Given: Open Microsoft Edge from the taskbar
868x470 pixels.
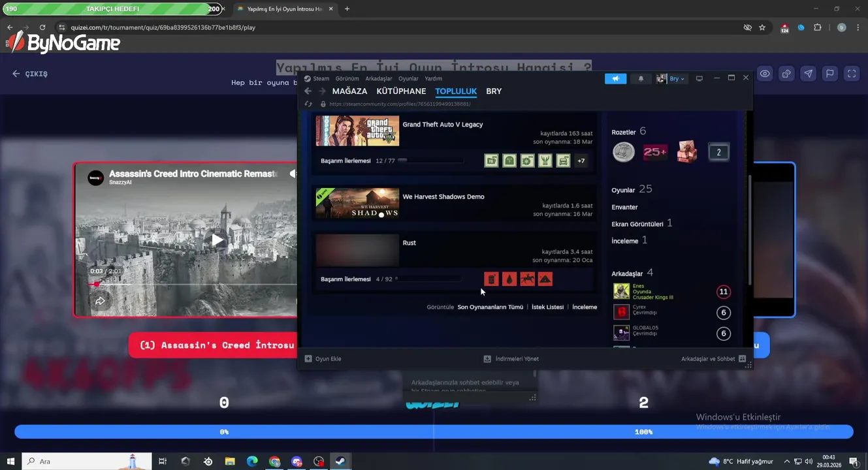Looking at the screenshot, I should tap(252, 462).
